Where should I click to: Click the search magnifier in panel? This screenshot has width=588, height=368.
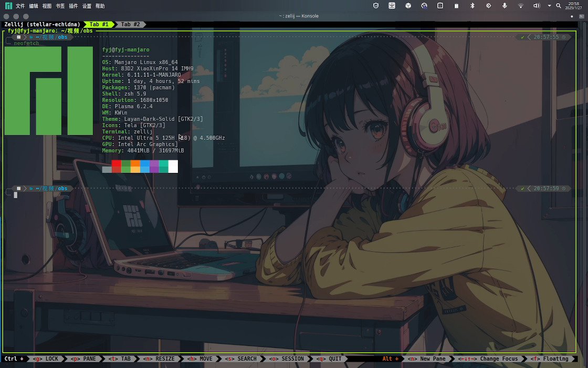pyautogui.click(x=559, y=6)
